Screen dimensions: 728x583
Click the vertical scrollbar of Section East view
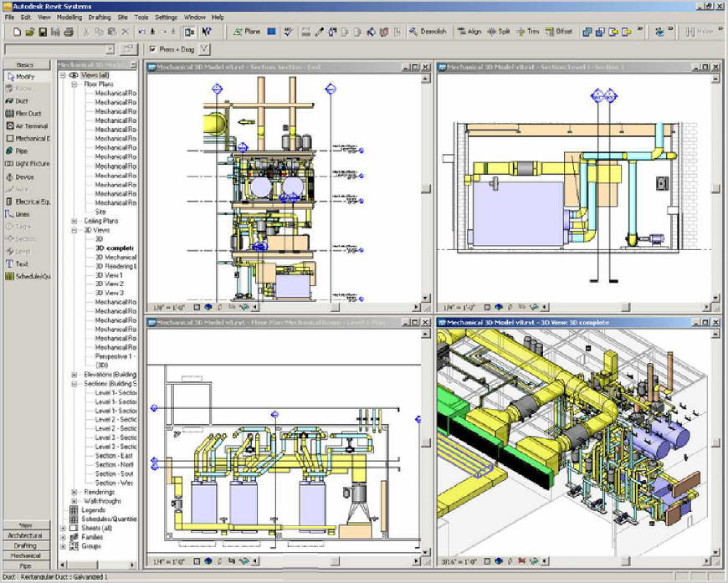tap(426, 188)
